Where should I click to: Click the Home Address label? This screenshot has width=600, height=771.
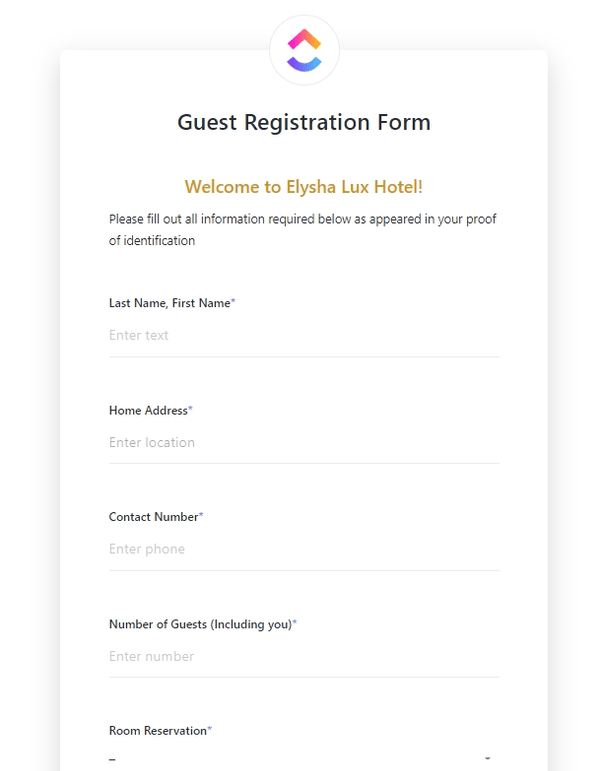click(148, 410)
